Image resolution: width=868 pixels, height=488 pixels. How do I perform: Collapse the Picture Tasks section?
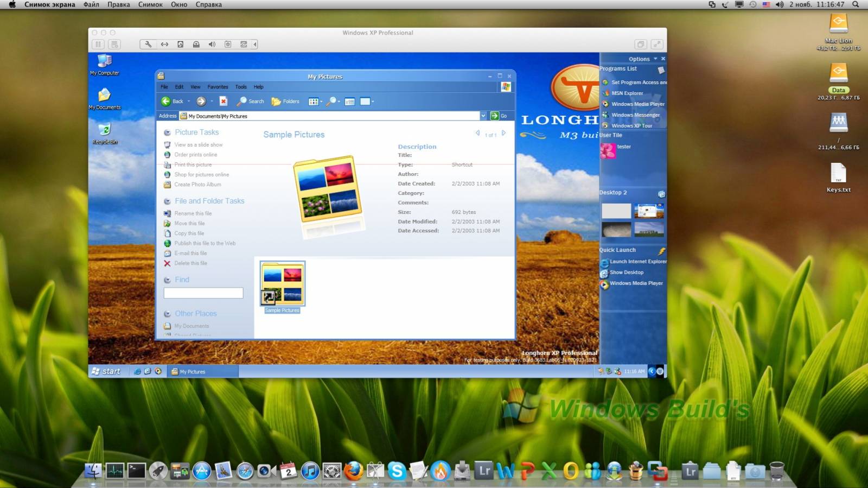167,132
